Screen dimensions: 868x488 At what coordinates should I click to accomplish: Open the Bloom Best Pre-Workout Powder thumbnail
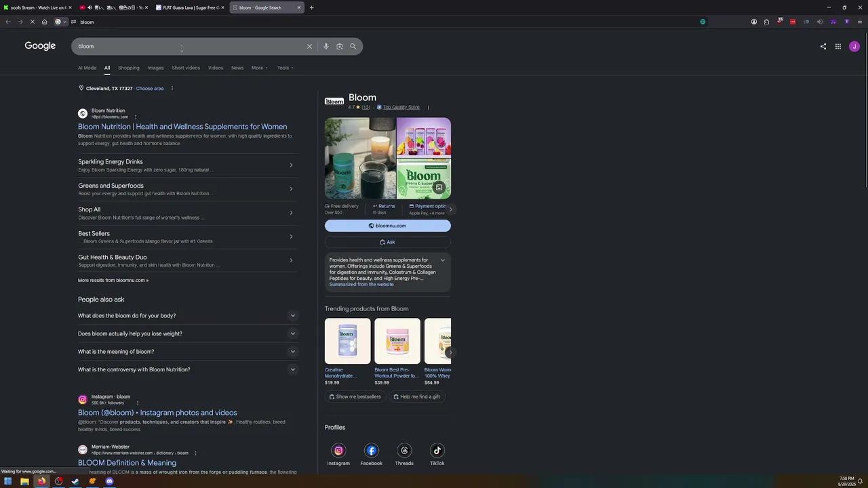click(397, 341)
